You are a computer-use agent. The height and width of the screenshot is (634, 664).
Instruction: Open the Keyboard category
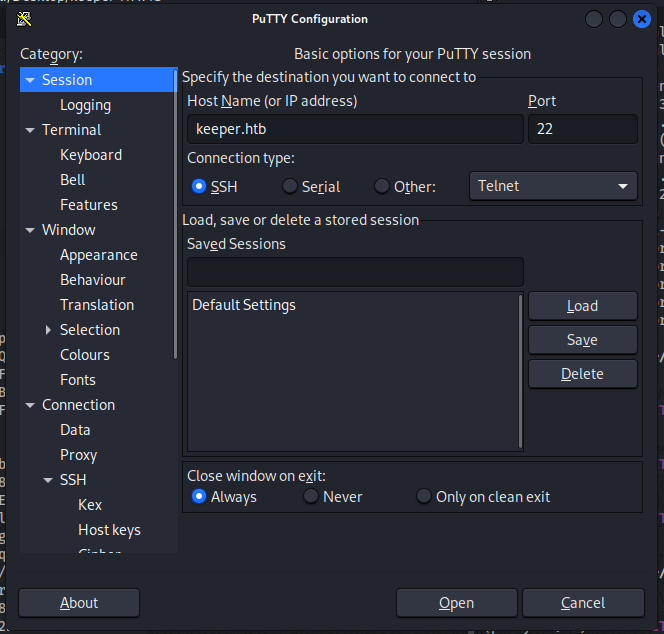click(x=91, y=155)
